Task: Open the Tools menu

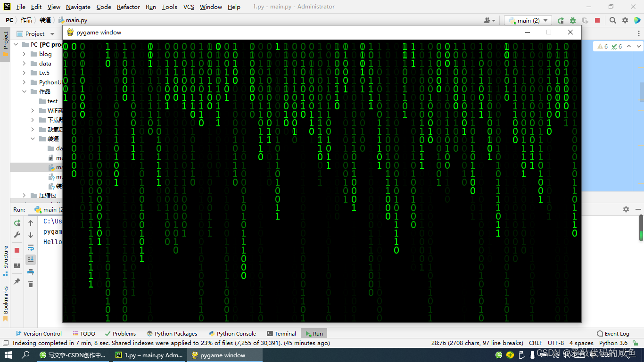Action: click(169, 7)
